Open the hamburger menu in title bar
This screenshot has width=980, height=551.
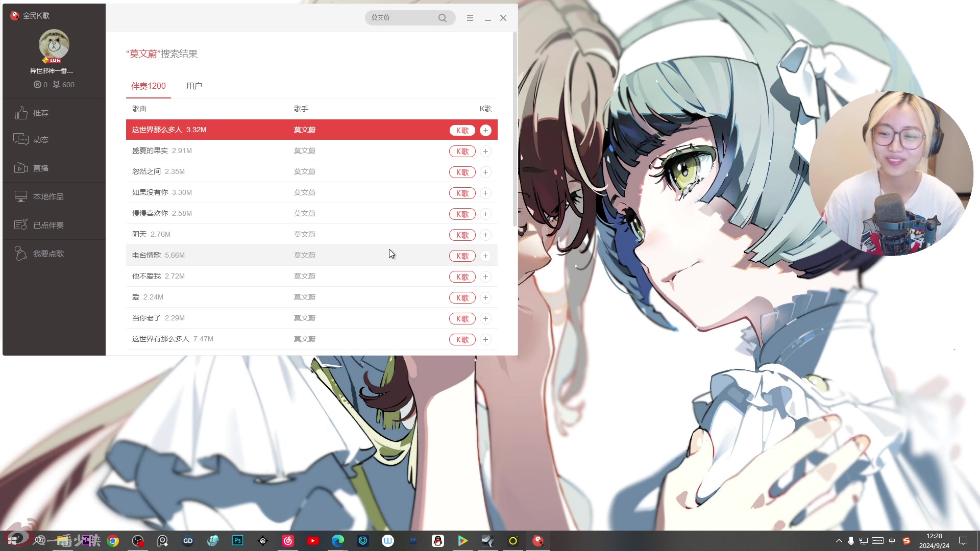(470, 18)
